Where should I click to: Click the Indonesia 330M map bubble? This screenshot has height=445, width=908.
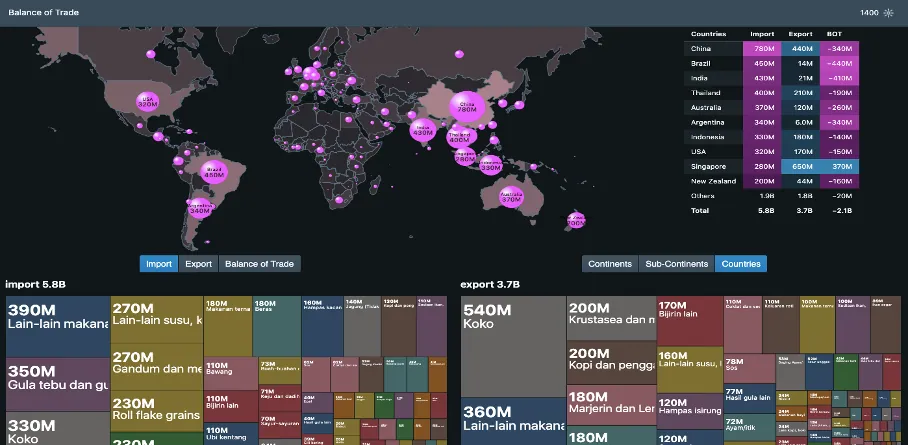click(490, 166)
